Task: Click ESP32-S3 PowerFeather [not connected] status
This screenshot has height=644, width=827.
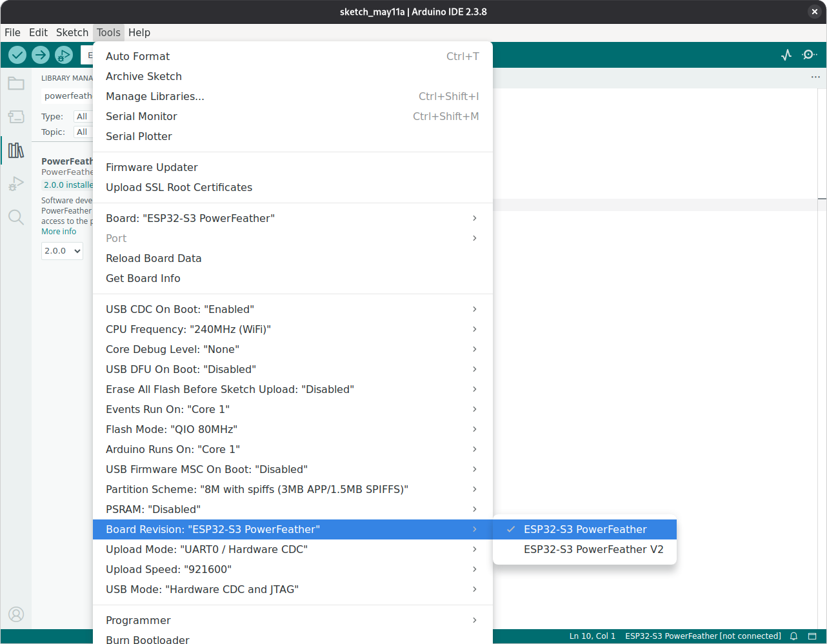Action: pyautogui.click(x=703, y=636)
